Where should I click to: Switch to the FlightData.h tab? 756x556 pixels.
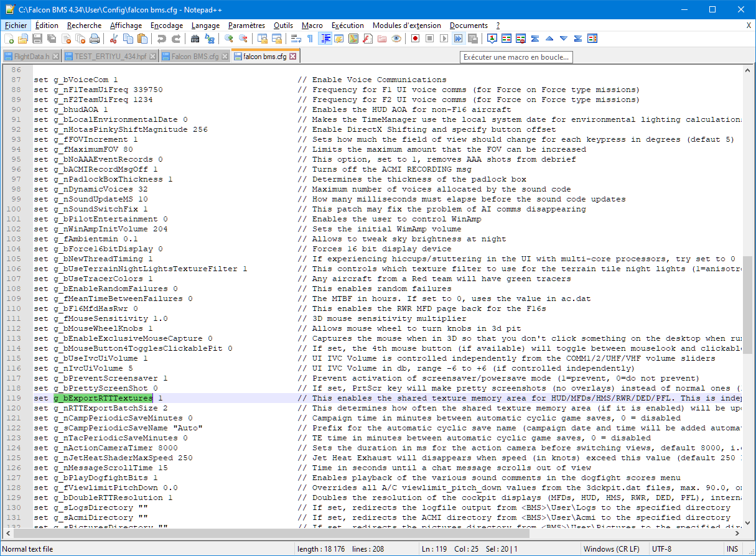point(32,57)
